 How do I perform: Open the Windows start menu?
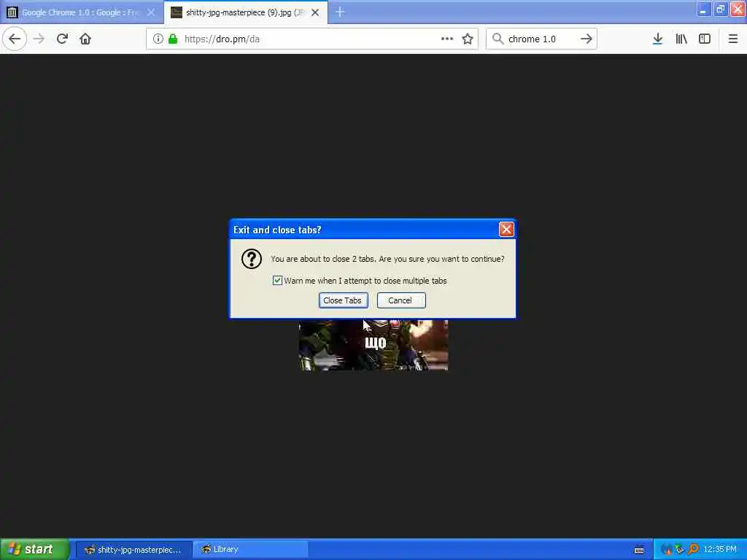[x=35, y=549]
